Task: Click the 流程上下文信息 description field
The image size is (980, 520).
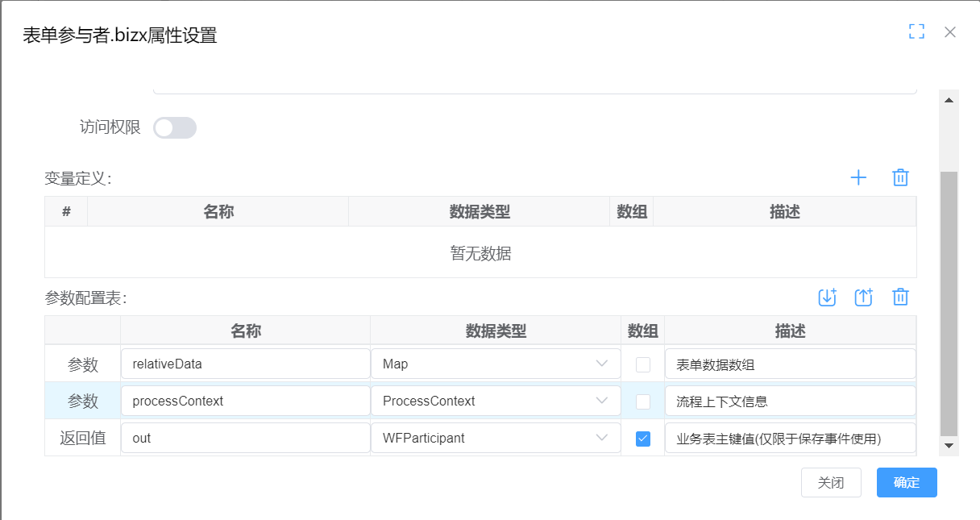Action: pos(790,401)
